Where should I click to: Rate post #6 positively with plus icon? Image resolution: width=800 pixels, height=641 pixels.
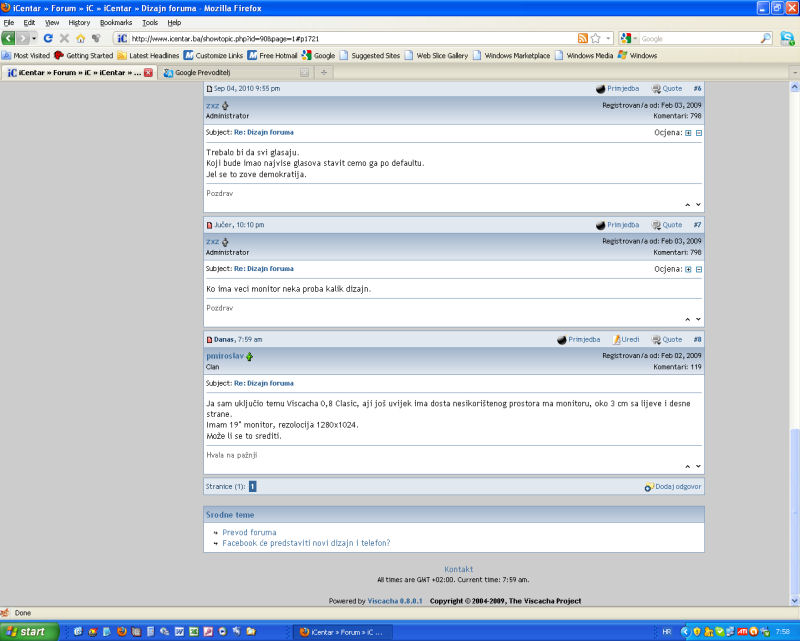tap(688, 133)
